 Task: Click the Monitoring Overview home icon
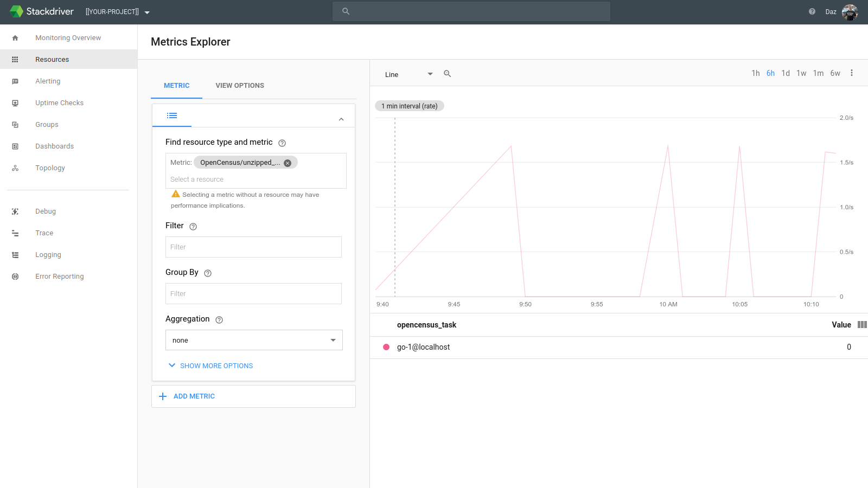pos(15,38)
